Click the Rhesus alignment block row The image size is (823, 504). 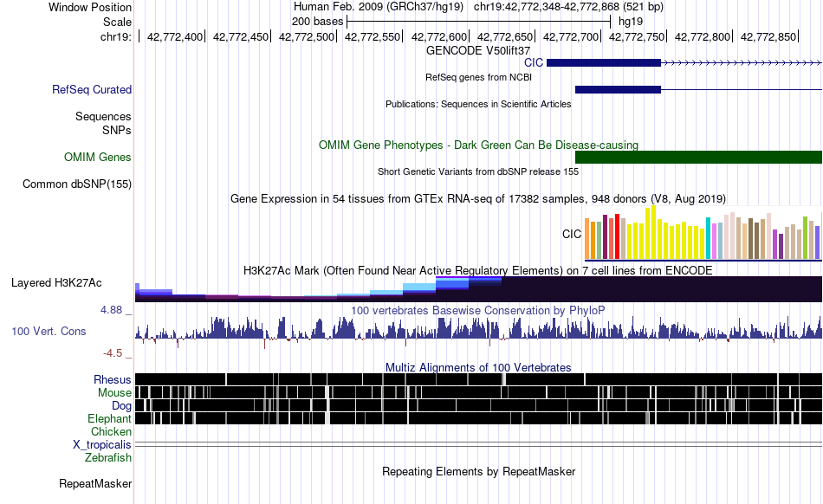(478, 379)
